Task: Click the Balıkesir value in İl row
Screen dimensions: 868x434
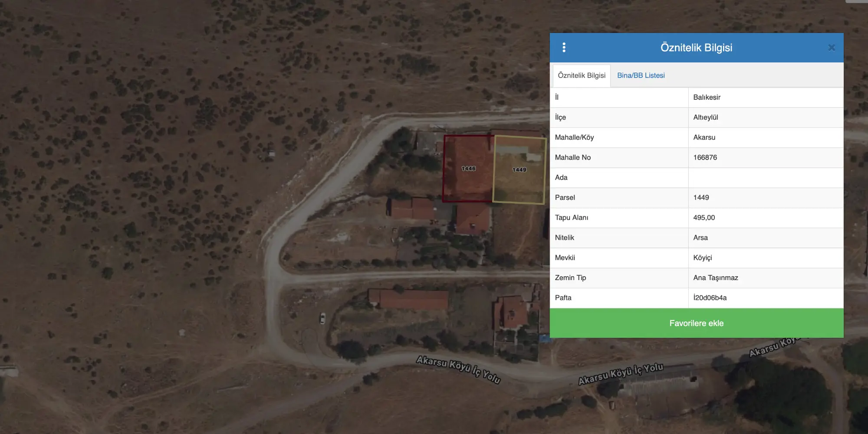Action: (x=707, y=97)
